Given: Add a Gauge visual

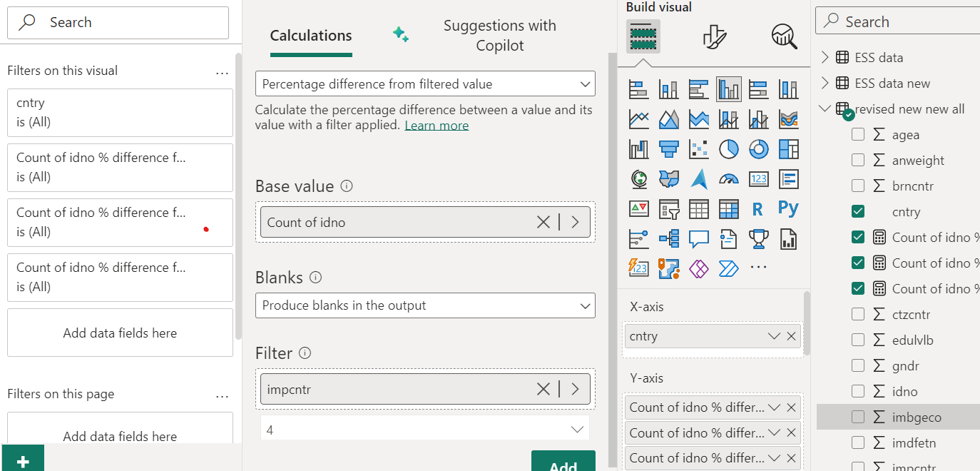Looking at the screenshot, I should tap(728, 179).
